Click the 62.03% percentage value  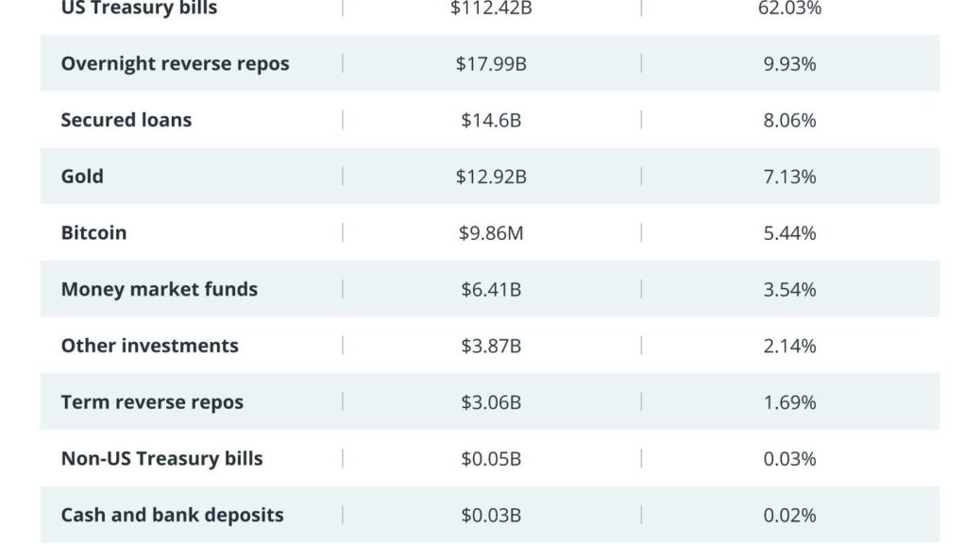tap(789, 8)
